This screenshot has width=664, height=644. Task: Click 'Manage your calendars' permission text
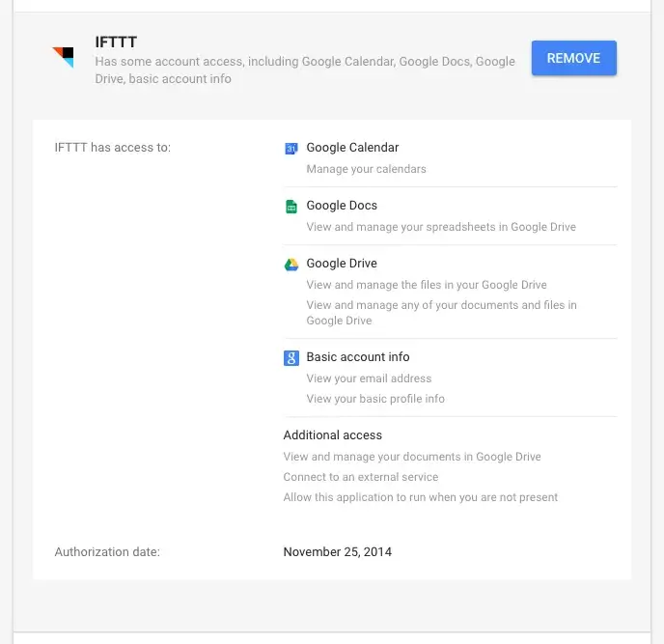pyautogui.click(x=366, y=169)
